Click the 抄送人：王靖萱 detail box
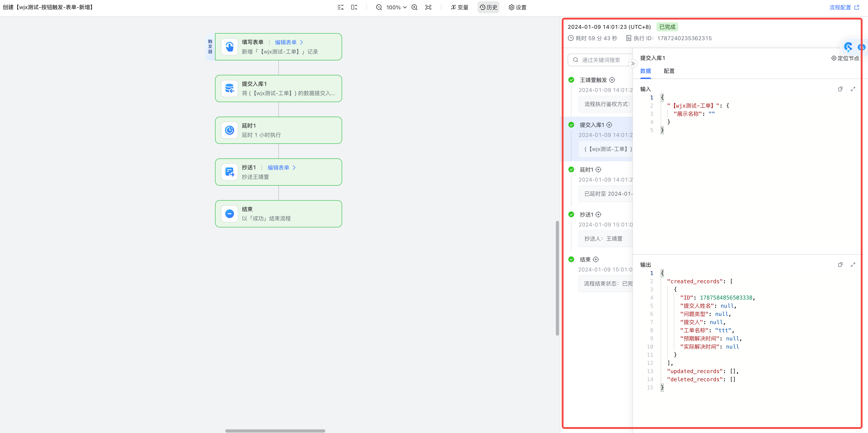 click(x=606, y=239)
